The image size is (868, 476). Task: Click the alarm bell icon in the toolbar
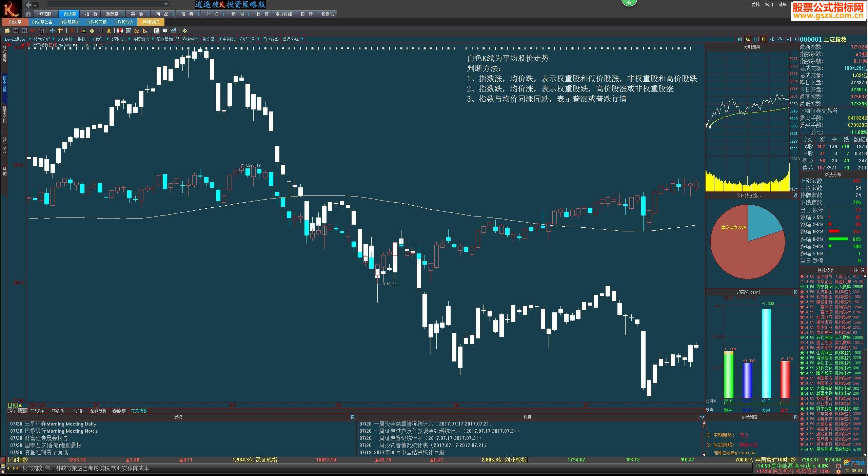tap(109, 31)
